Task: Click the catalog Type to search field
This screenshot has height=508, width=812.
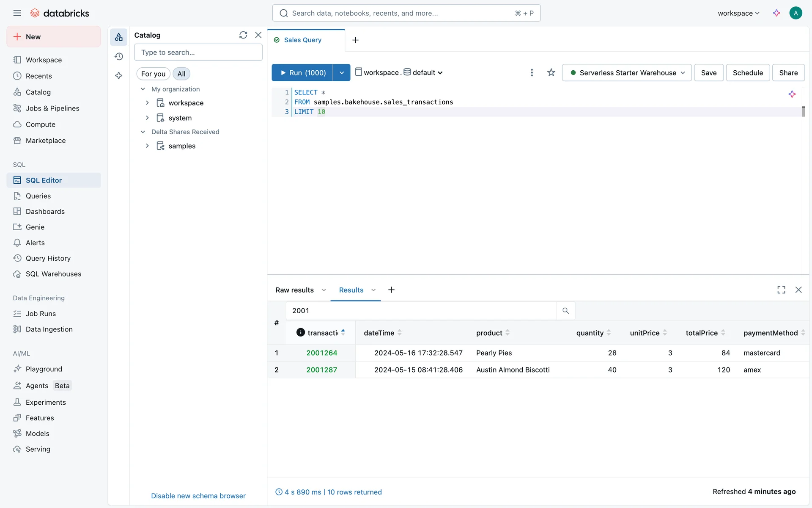Action: coord(198,52)
